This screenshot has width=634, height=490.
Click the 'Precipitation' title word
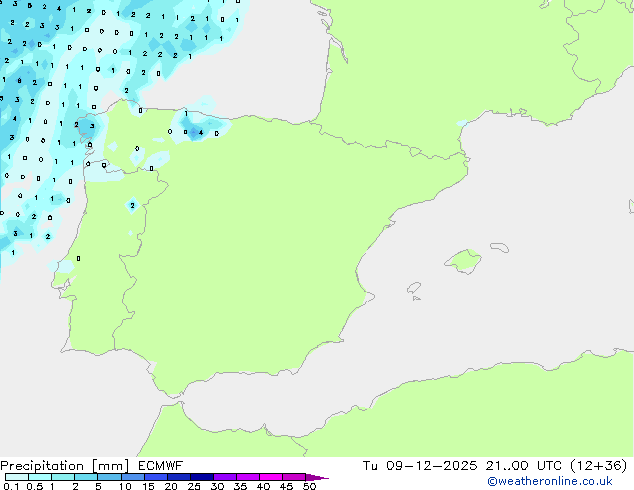coord(42,466)
